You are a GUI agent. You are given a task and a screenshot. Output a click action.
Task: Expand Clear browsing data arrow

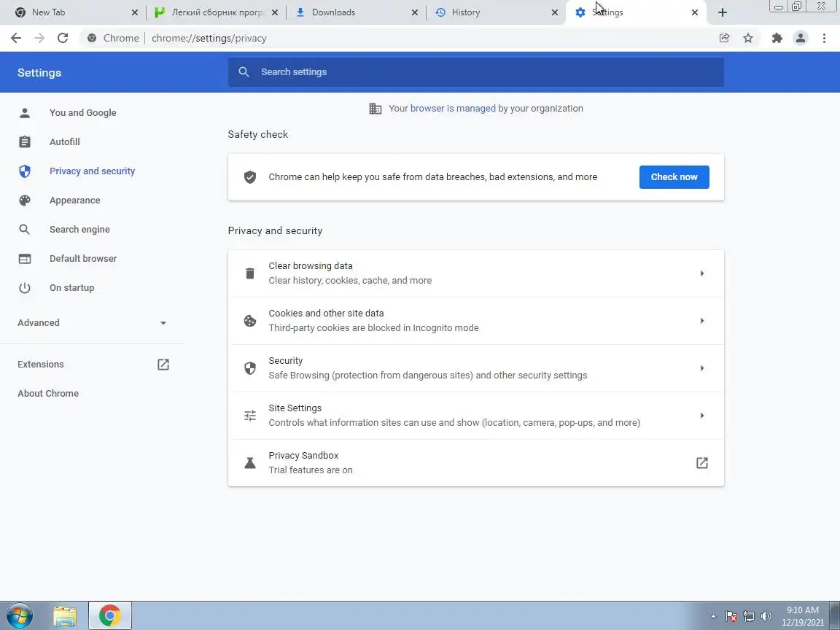[701, 273]
